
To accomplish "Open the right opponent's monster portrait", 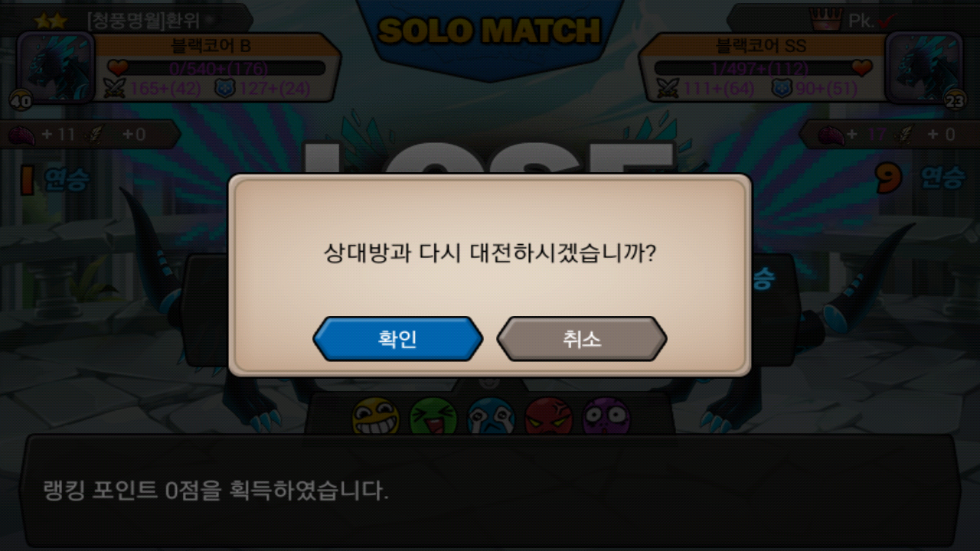I will click(x=924, y=67).
